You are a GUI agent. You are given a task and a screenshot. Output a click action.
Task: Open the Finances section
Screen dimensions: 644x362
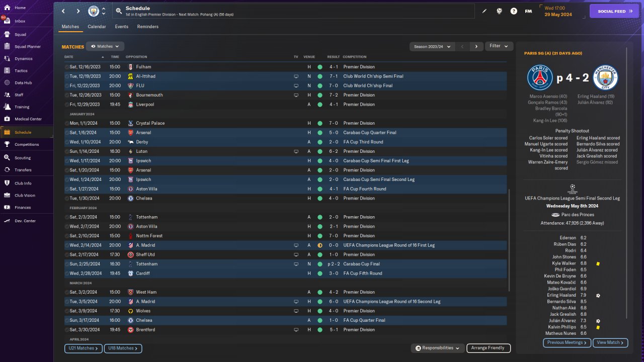[x=23, y=208]
